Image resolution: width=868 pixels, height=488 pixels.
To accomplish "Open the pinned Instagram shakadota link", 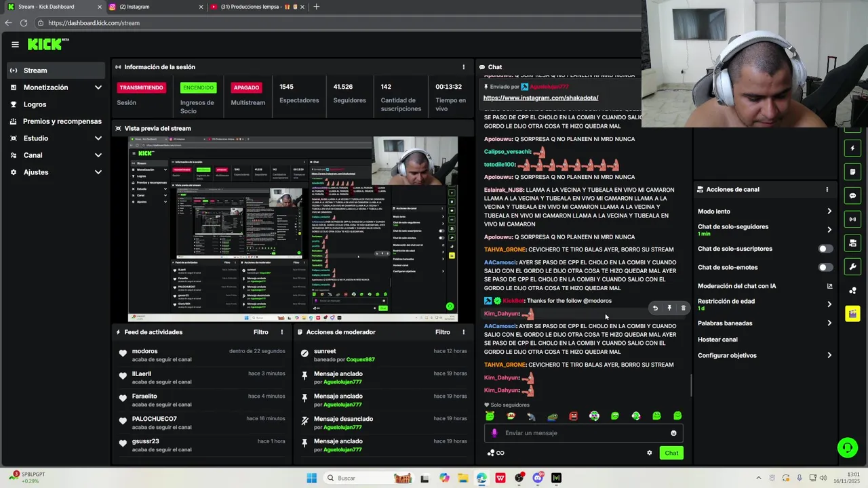I will [540, 98].
